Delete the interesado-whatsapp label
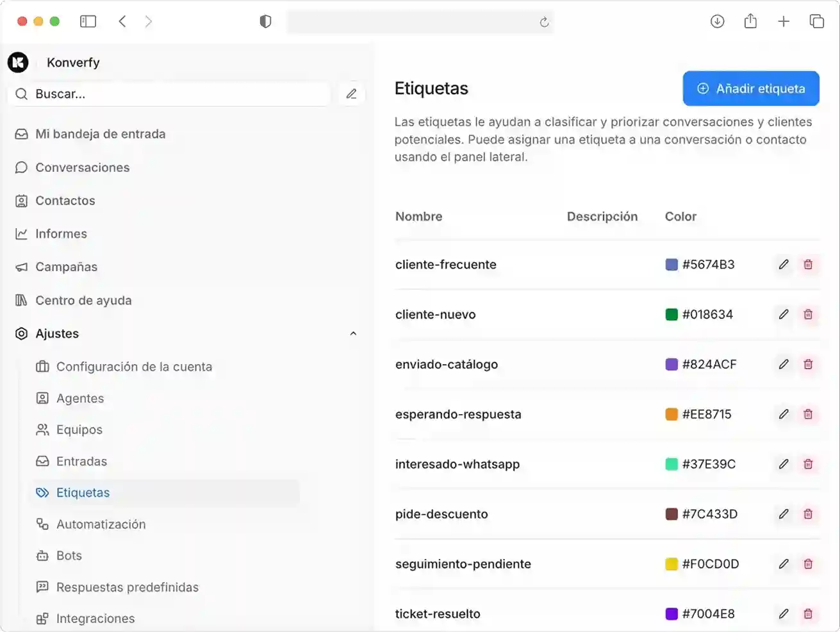The width and height of the screenshot is (840, 632). coord(808,464)
